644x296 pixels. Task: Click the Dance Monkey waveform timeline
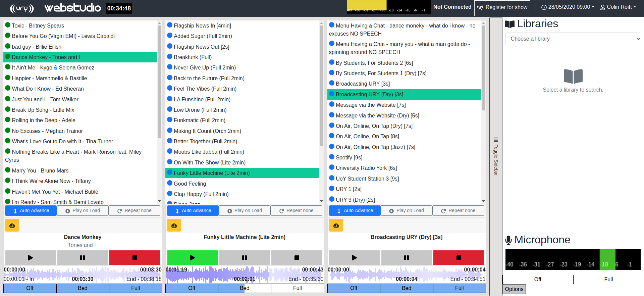point(83,274)
